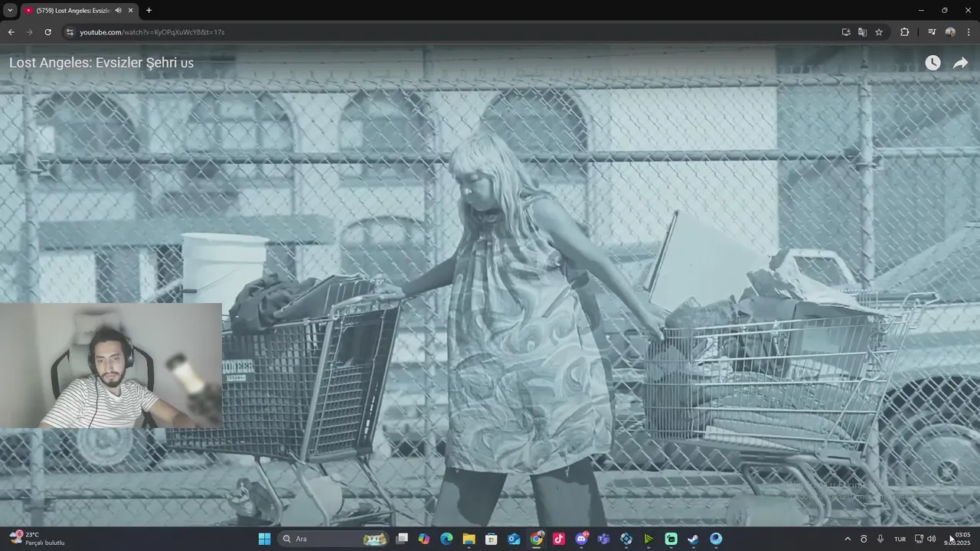The image size is (980, 551).
Task: Show hidden tray icons chevron
Action: click(x=848, y=539)
